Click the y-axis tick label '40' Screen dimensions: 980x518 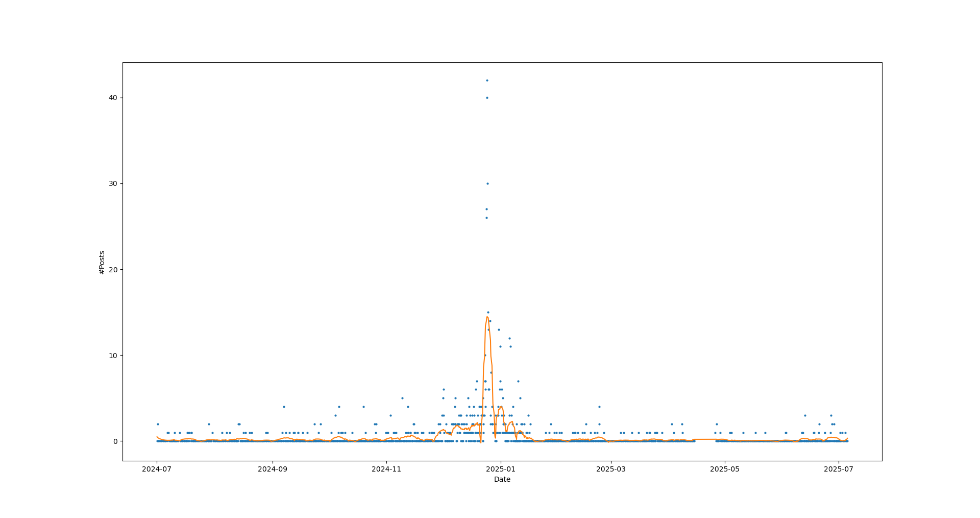113,98
